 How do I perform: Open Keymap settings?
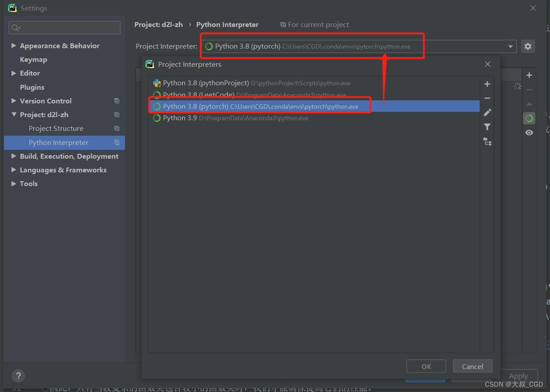(x=34, y=59)
